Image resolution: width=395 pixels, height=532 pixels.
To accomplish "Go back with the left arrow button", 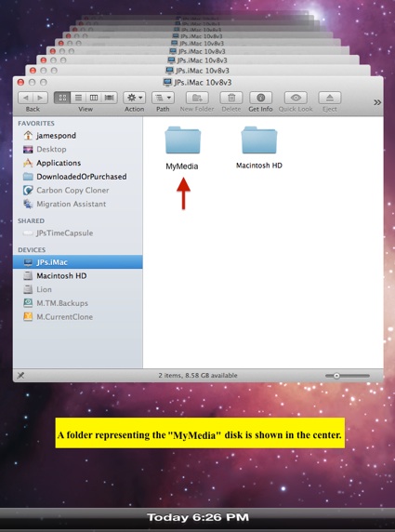I will [25, 98].
